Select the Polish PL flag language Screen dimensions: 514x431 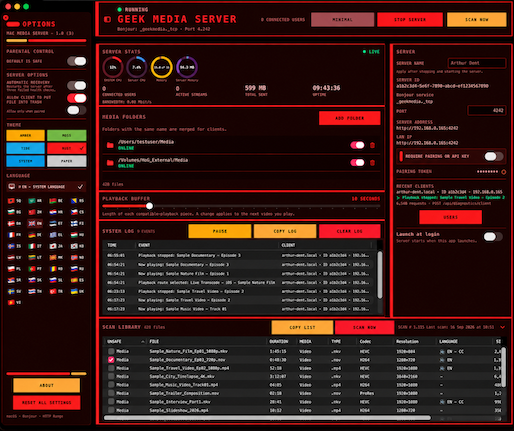pyautogui.click(x=14, y=269)
